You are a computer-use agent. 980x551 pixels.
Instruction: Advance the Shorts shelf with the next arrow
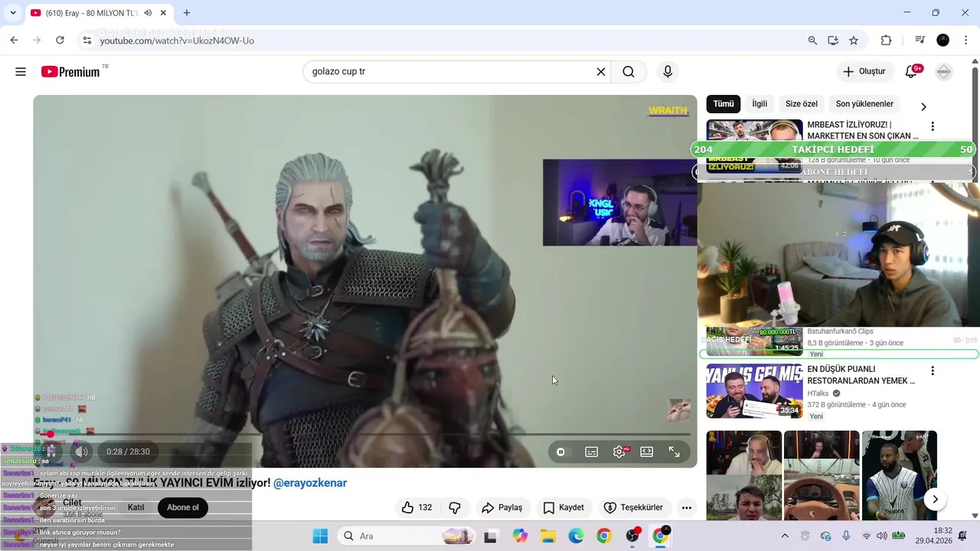coord(935,500)
